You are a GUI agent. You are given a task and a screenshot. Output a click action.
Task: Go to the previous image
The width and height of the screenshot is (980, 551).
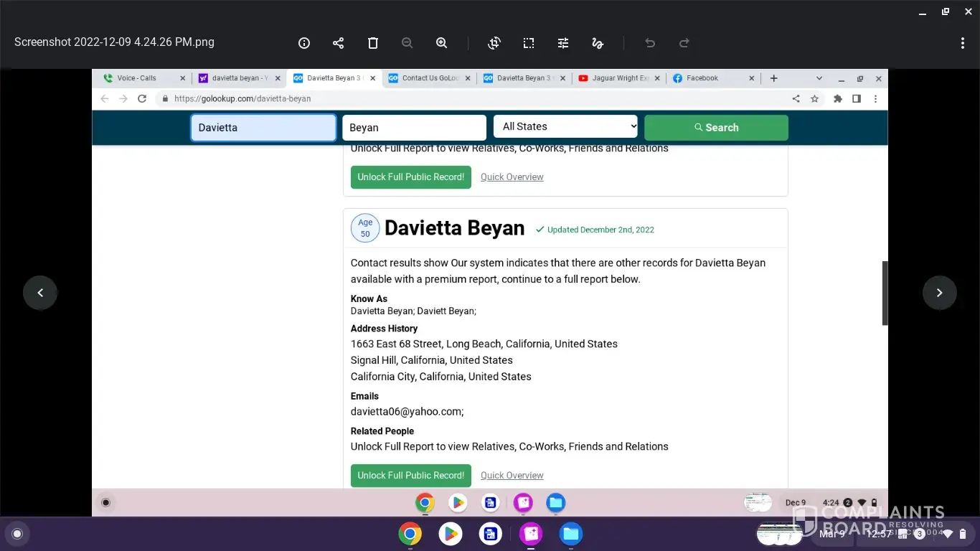tap(40, 293)
